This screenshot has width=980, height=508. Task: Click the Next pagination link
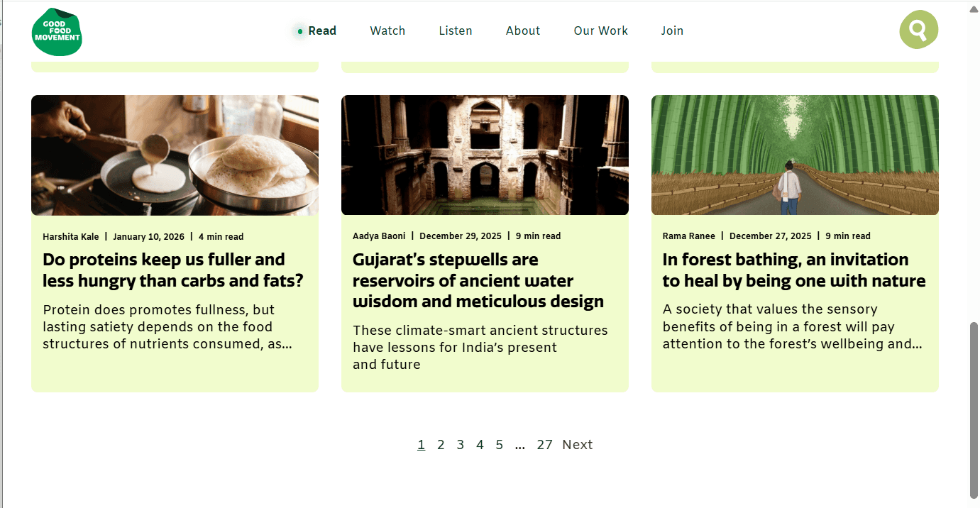[x=577, y=445]
